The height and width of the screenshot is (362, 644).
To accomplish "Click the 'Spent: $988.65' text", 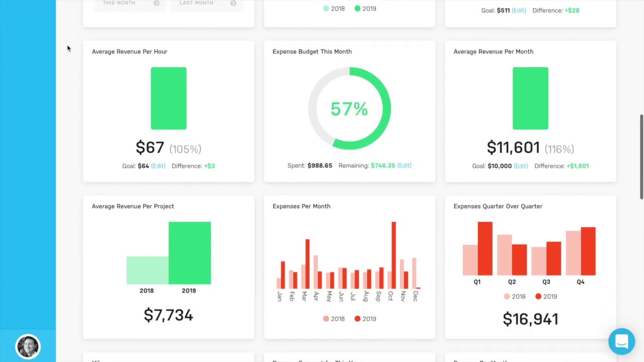I will (x=310, y=165).
